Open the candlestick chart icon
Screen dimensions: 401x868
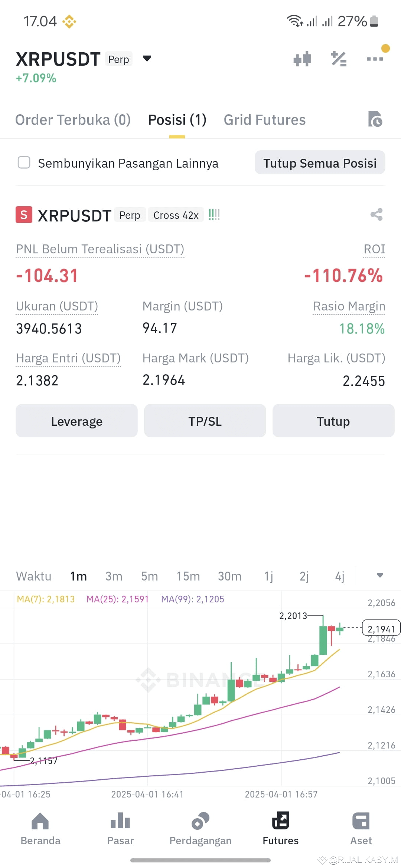tap(302, 59)
